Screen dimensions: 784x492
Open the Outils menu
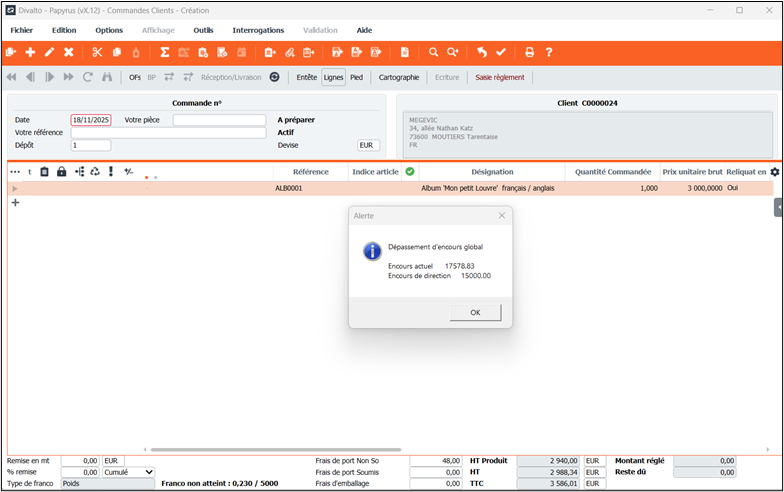204,30
